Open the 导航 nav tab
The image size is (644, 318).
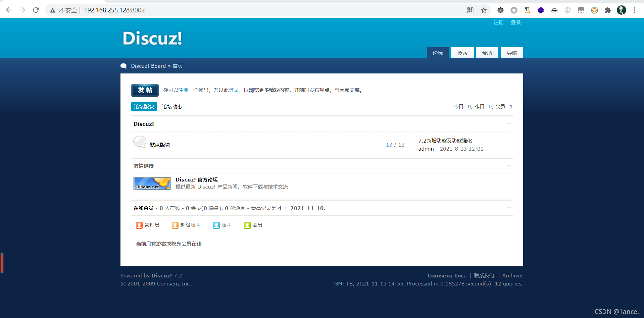click(512, 53)
